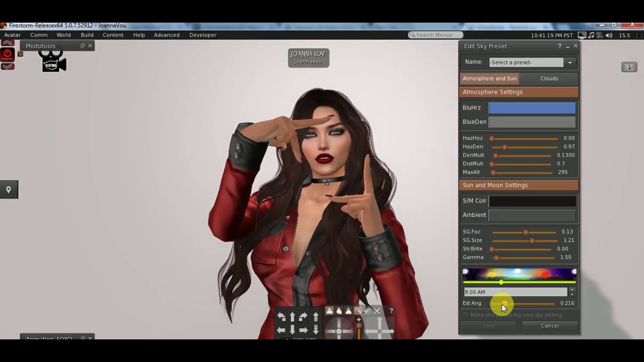Select the object view camera mode
The image size is (644, 362).
358,311
